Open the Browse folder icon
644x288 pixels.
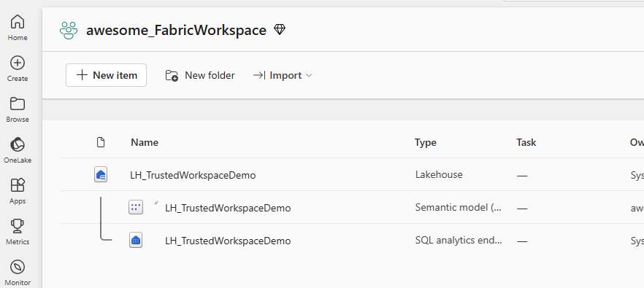click(18, 104)
